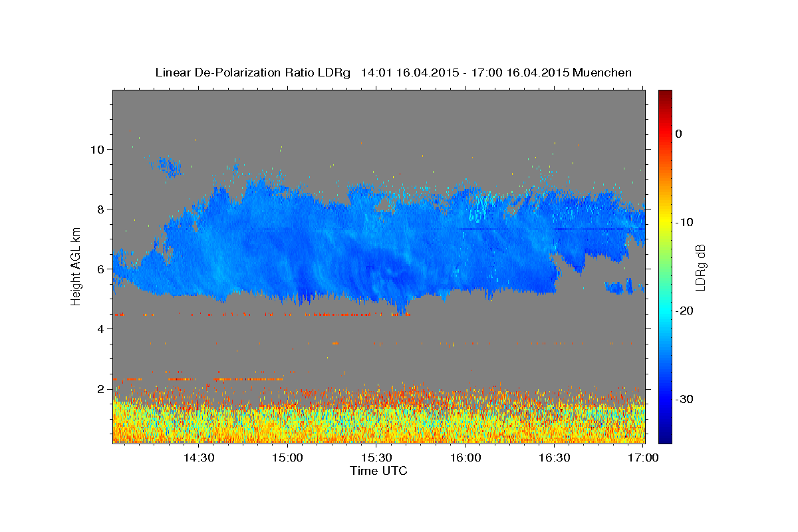Click the colorbar value label 0

pos(679,134)
